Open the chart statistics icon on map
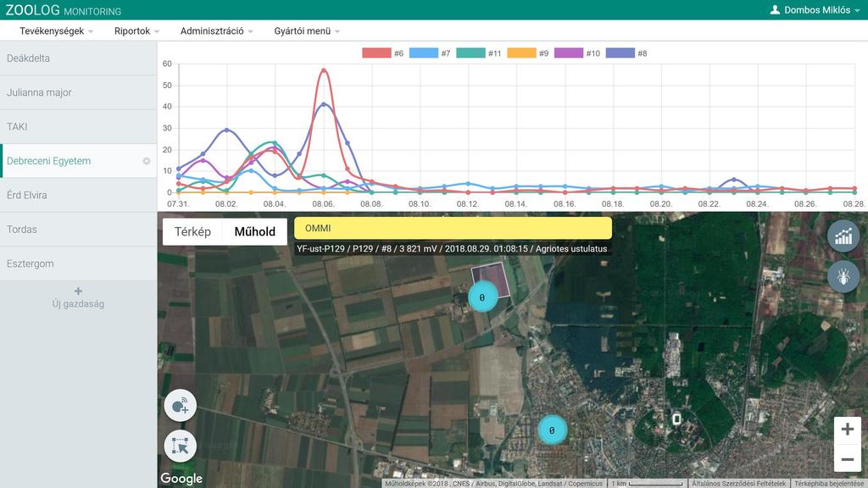868x488 pixels. 843,236
